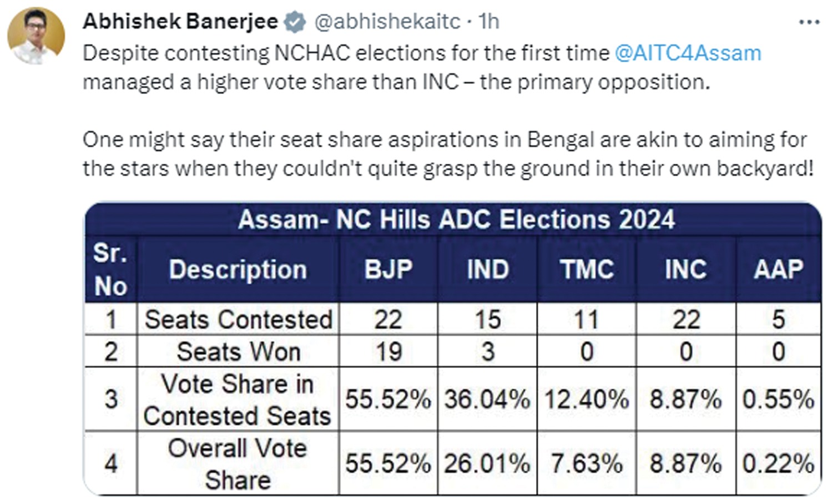Image resolution: width=838 pixels, height=504 pixels.
Task: Click the AAP column header
Action: pyautogui.click(x=778, y=270)
